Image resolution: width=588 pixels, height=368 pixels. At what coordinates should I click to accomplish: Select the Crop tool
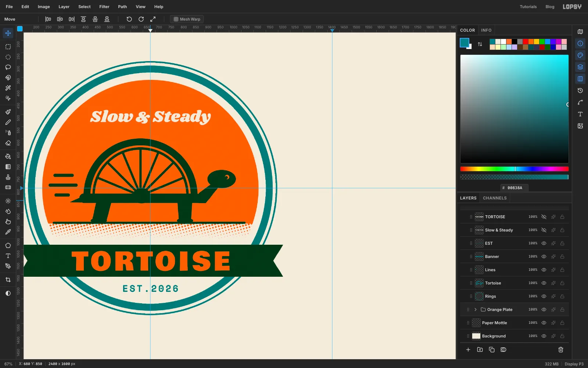(x=8, y=280)
